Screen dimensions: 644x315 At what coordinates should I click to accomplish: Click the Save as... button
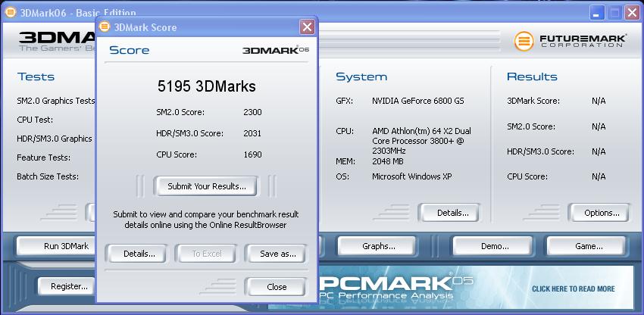coord(277,254)
